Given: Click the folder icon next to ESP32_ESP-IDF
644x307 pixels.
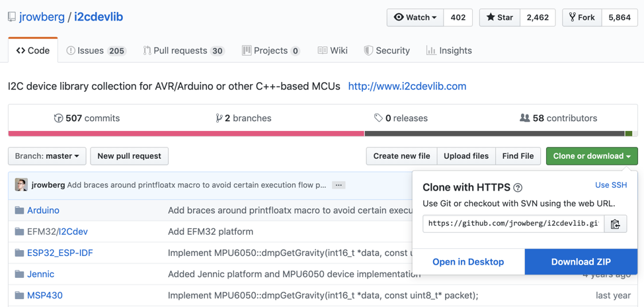Looking at the screenshot, I should [19, 253].
